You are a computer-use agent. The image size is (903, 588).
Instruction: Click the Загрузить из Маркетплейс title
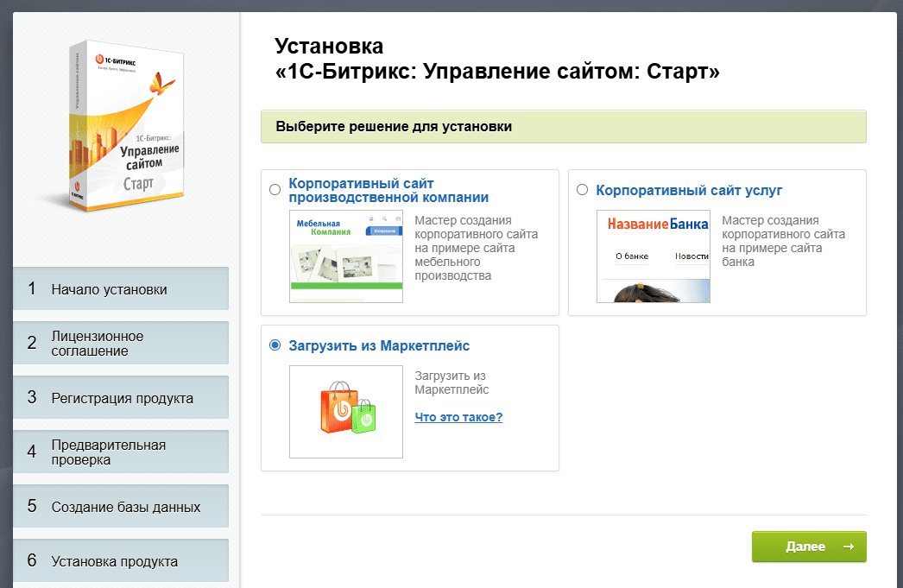tap(379, 345)
